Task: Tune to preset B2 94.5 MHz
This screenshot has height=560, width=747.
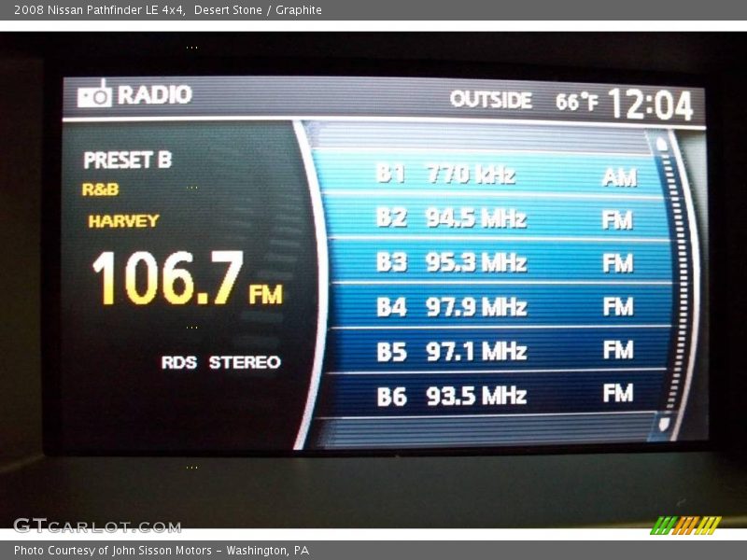Action: [x=495, y=218]
